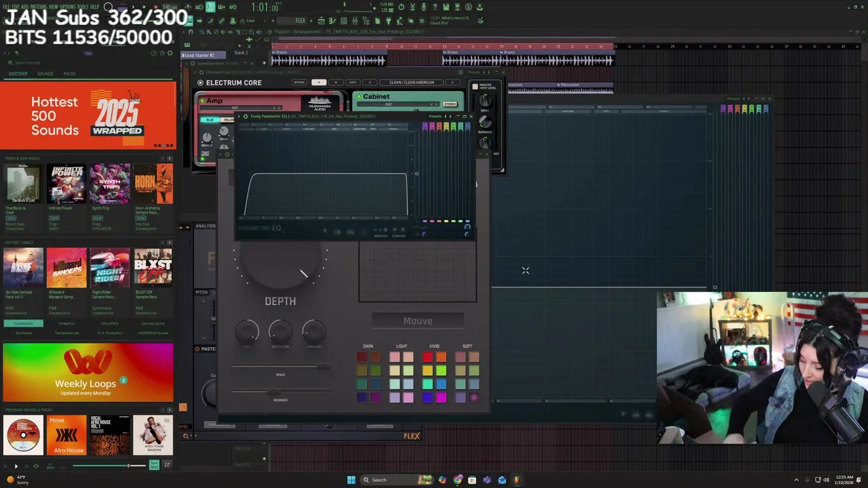This screenshot has width=868, height=488.
Task: Select the purple EQ band 1 token
Action: [425, 127]
